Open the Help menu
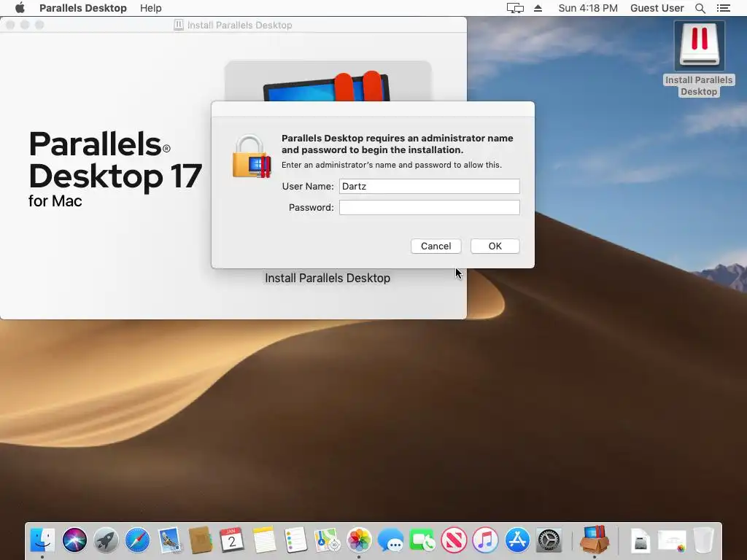Viewport: 747px width, 560px height. [x=150, y=8]
